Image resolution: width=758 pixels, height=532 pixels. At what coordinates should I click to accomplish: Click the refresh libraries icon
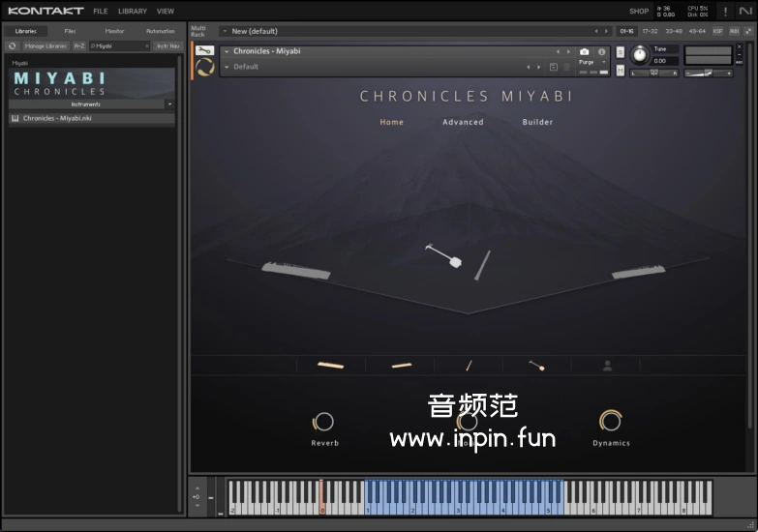point(13,45)
